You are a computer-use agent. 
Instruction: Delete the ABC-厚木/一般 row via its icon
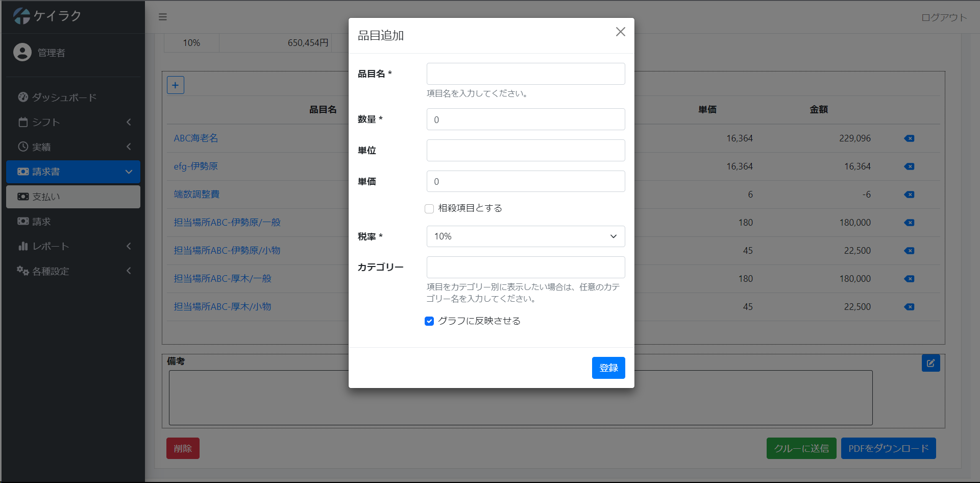tap(909, 279)
